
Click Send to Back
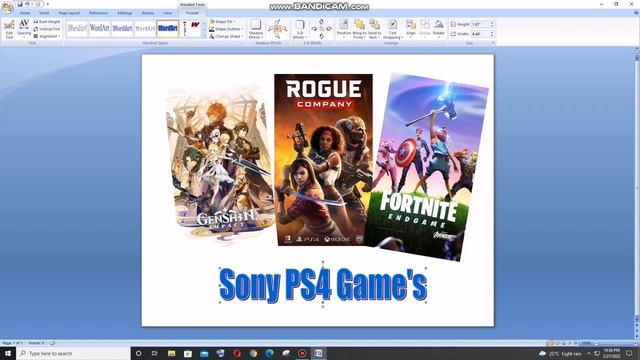click(x=374, y=29)
